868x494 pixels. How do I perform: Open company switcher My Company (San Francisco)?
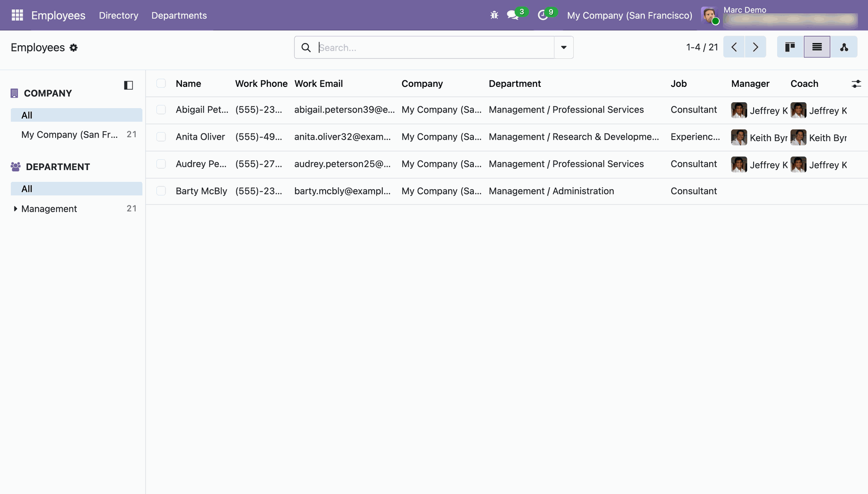coord(629,15)
